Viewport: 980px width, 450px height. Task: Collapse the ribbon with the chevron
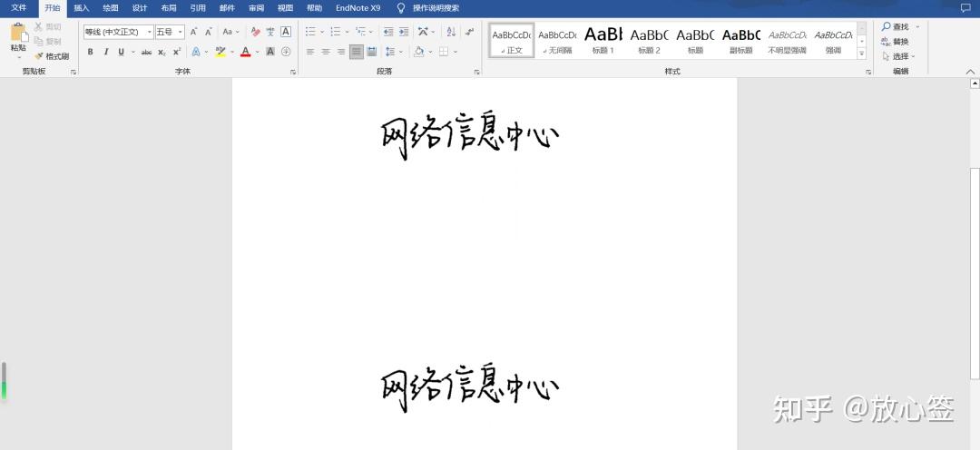click(970, 73)
